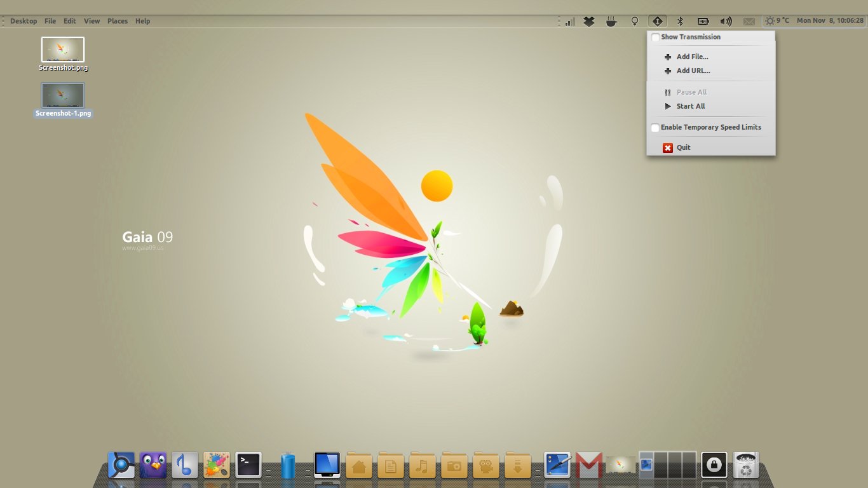Image resolution: width=868 pixels, height=488 pixels.
Task: Open the mail envelope messaging indicator
Action: pyautogui.click(x=749, y=21)
